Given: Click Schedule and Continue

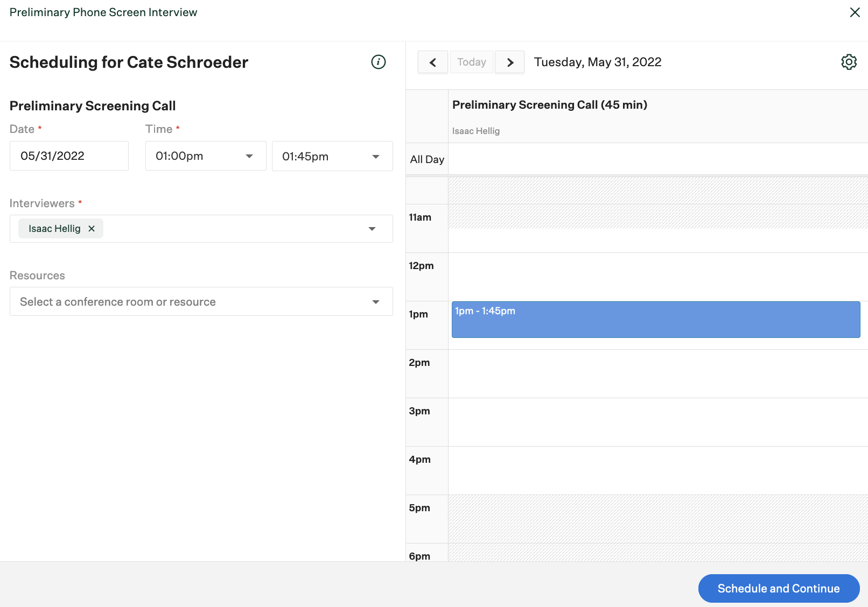Looking at the screenshot, I should [x=779, y=588].
